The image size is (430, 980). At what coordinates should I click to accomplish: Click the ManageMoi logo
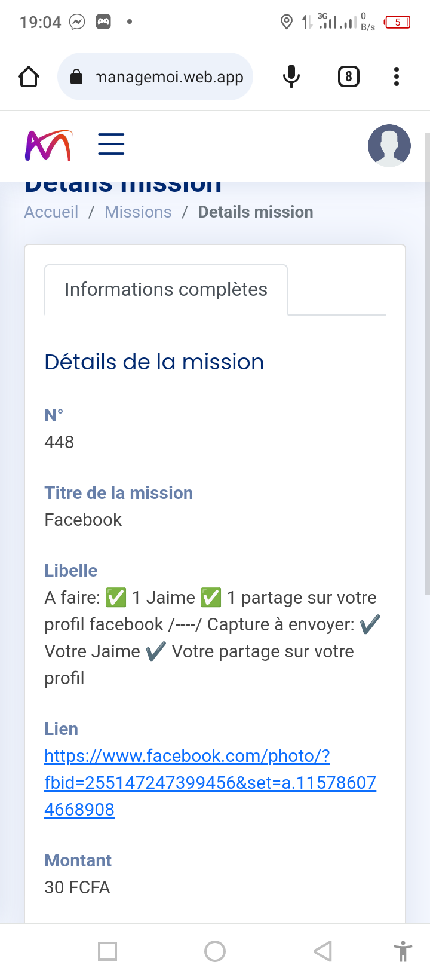click(x=48, y=145)
